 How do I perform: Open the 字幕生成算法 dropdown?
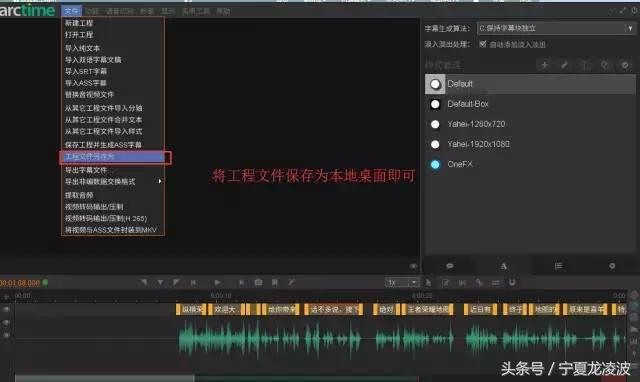556,28
